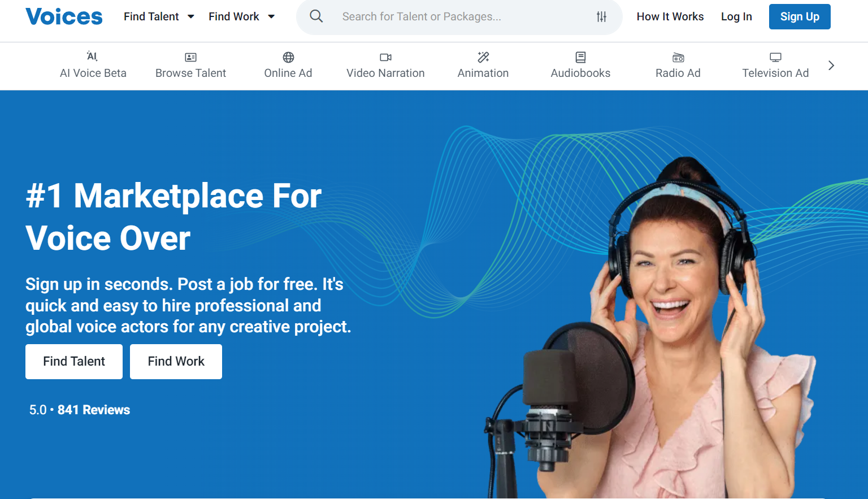This screenshot has width=868, height=499.
Task: Open Browse Talent category icon
Action: [x=190, y=57]
